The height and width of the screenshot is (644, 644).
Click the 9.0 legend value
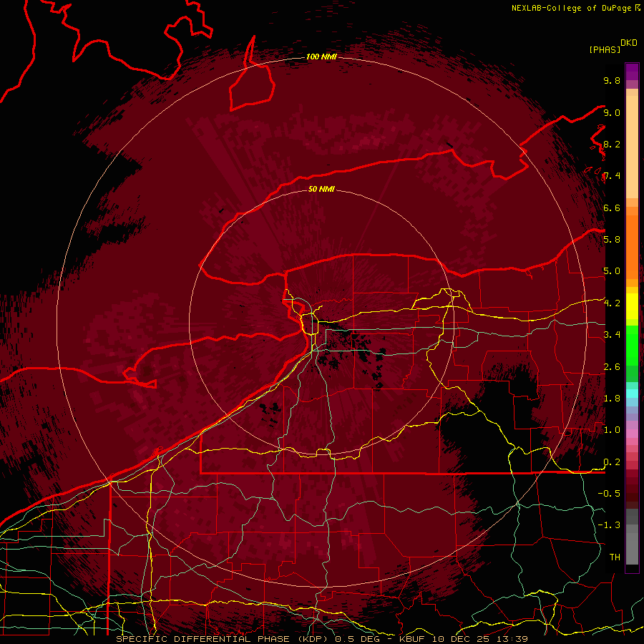[612, 112]
